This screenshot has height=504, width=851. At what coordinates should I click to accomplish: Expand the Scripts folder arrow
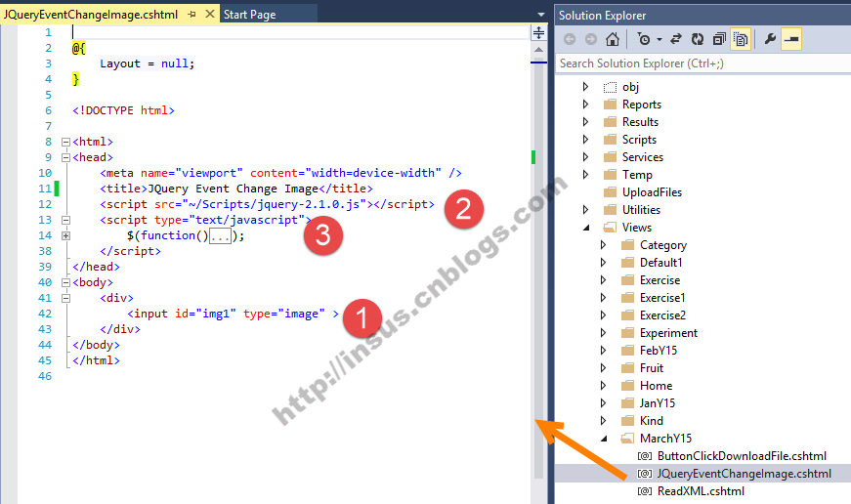click(x=585, y=140)
